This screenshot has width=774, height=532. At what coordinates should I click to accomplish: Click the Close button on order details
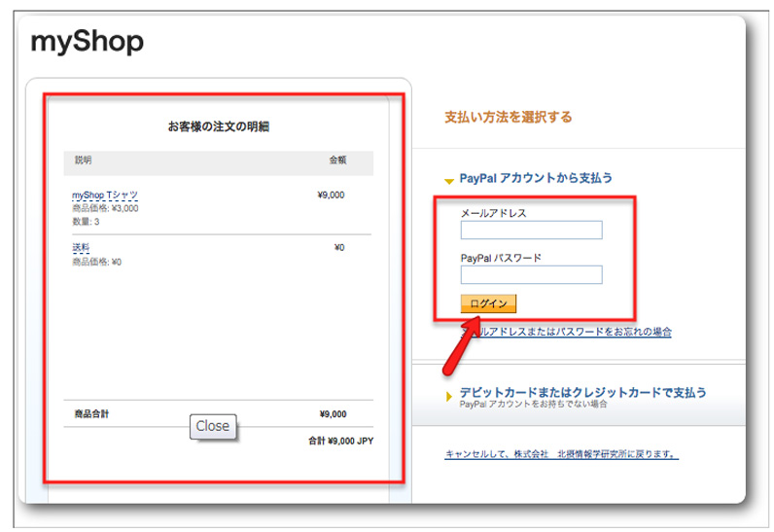pos(213,426)
